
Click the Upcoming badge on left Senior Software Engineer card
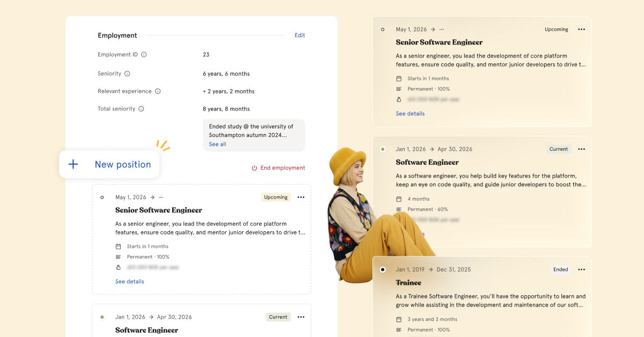276,197
